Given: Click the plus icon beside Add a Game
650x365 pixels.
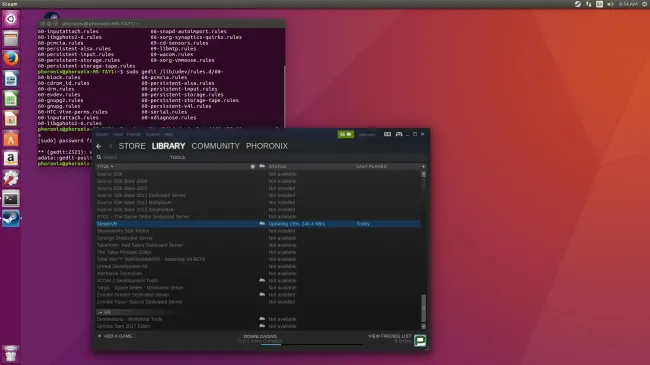Looking at the screenshot, I should coord(99,336).
